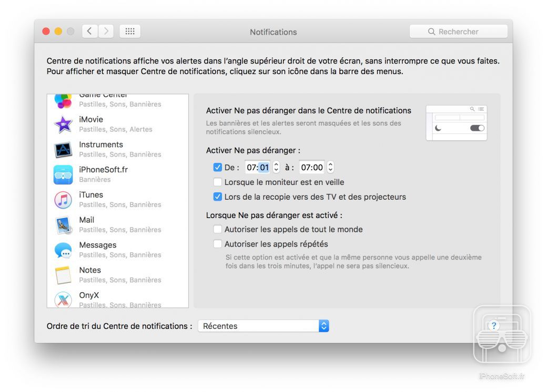This screenshot has height=392, width=547.
Task: Uncheck 'Lors de la recopie vers des TV'
Action: (217, 197)
